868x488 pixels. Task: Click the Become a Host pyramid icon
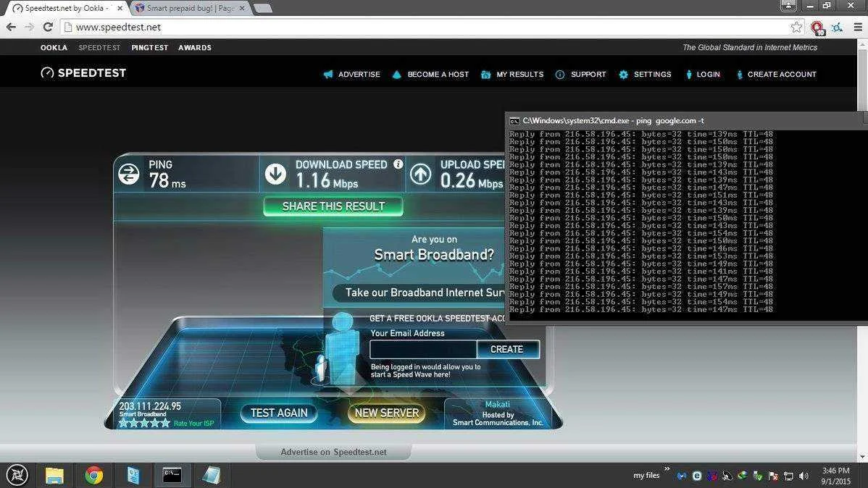(396, 74)
